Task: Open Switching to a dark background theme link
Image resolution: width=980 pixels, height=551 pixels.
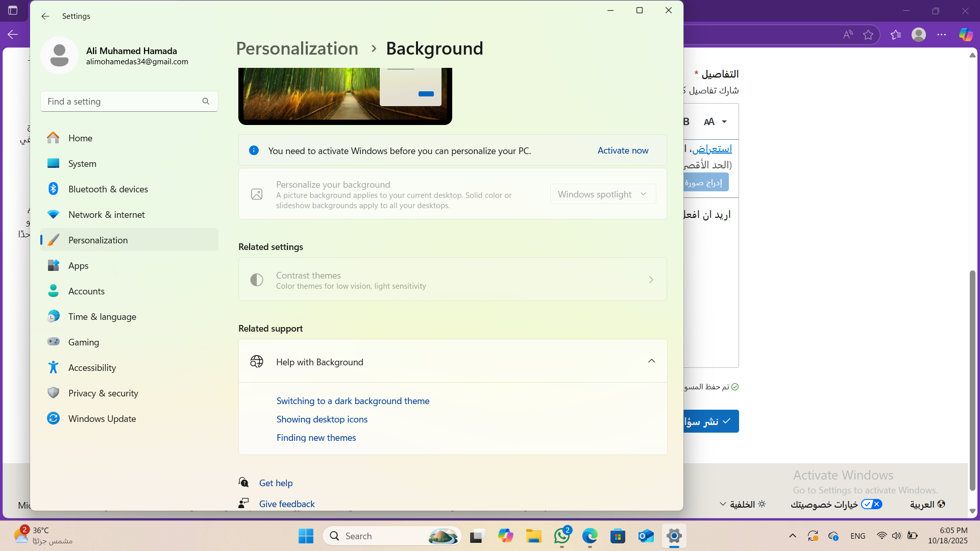Action: (x=353, y=401)
